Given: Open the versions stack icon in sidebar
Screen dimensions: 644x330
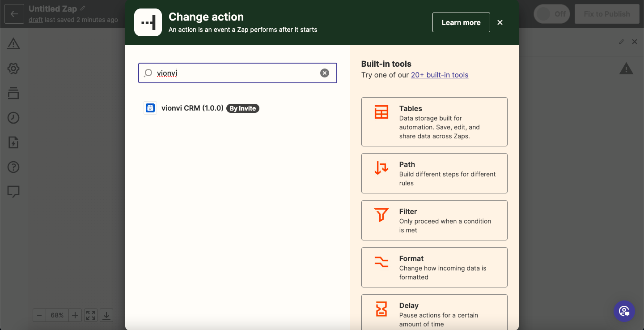Looking at the screenshot, I should point(13,93).
